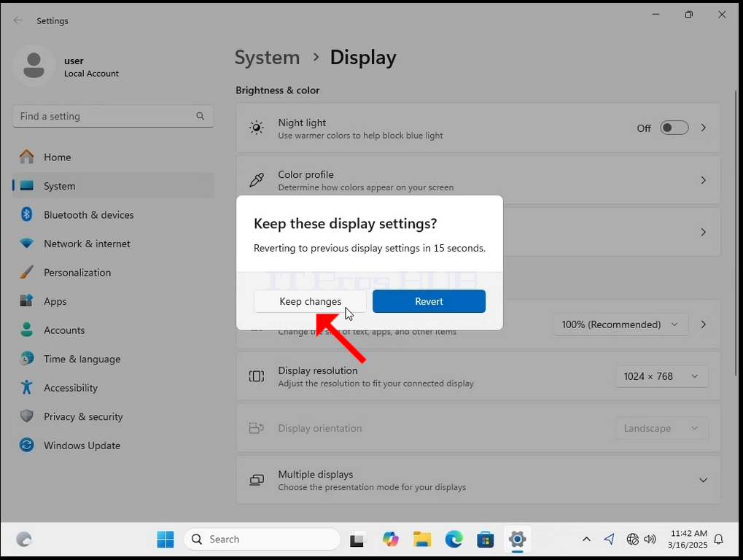Open File Explorer from taskbar

pos(421,539)
